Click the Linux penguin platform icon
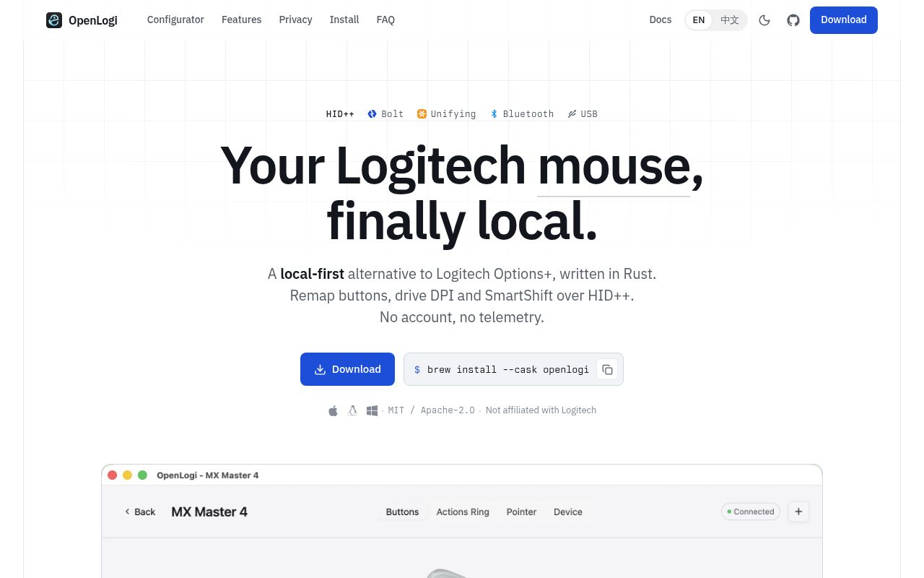Image resolution: width=924 pixels, height=578 pixels. (x=352, y=410)
